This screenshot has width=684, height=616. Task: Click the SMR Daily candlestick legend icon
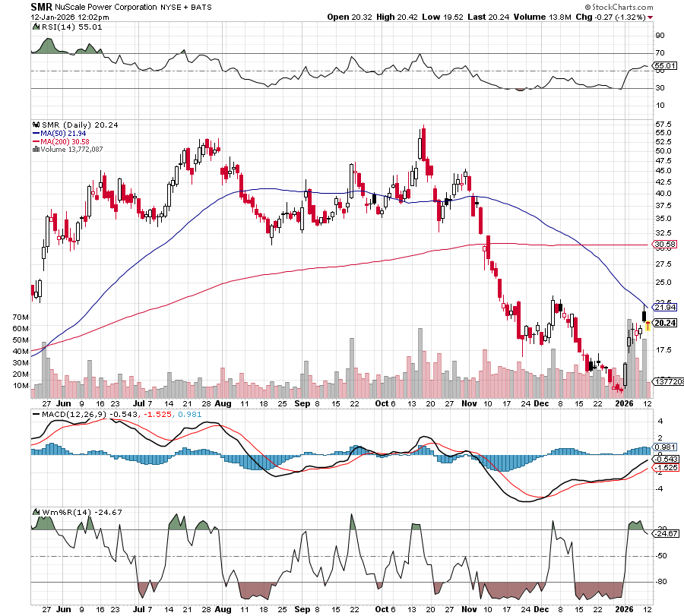point(34,125)
